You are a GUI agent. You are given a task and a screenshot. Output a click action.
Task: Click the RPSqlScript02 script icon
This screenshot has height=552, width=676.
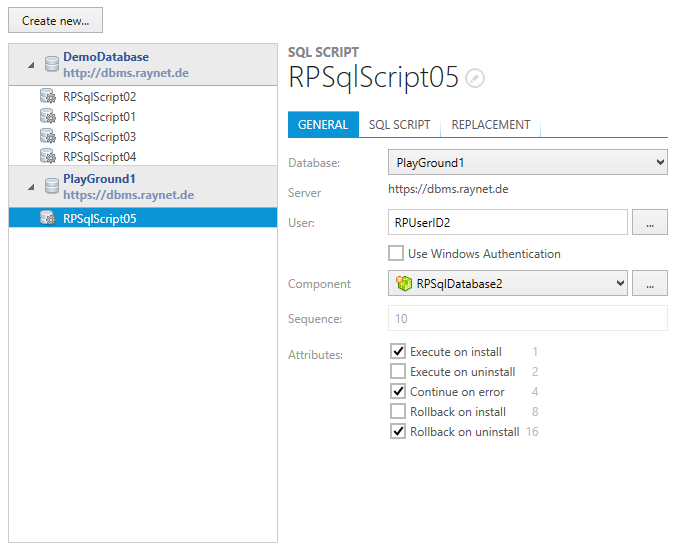click(x=47, y=97)
